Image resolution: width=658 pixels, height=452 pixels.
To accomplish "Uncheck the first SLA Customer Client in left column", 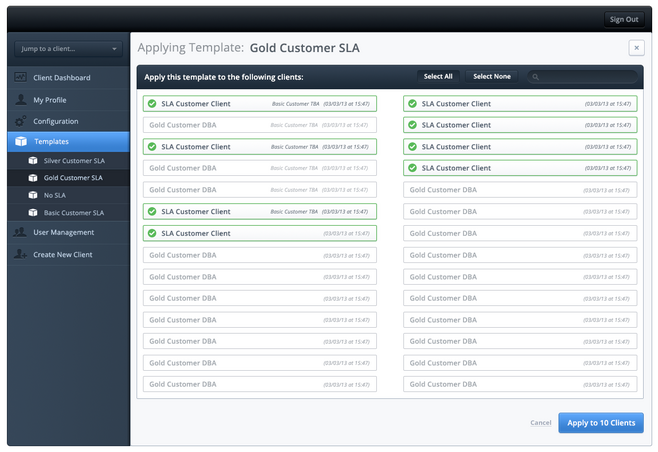I will (151, 103).
